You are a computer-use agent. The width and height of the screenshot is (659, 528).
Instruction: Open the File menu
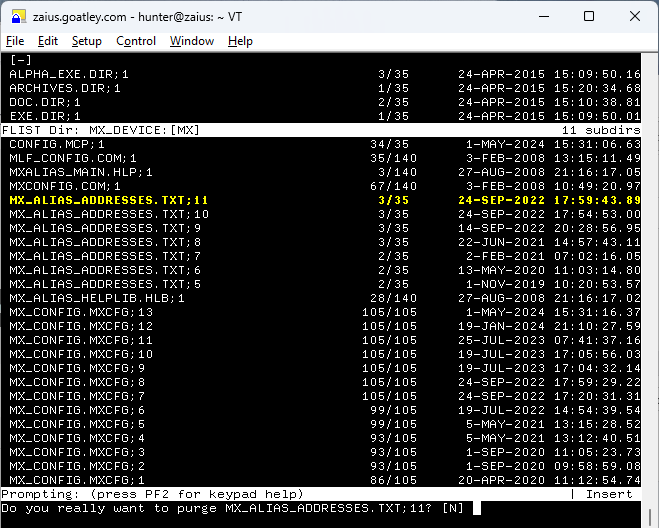tap(15, 41)
